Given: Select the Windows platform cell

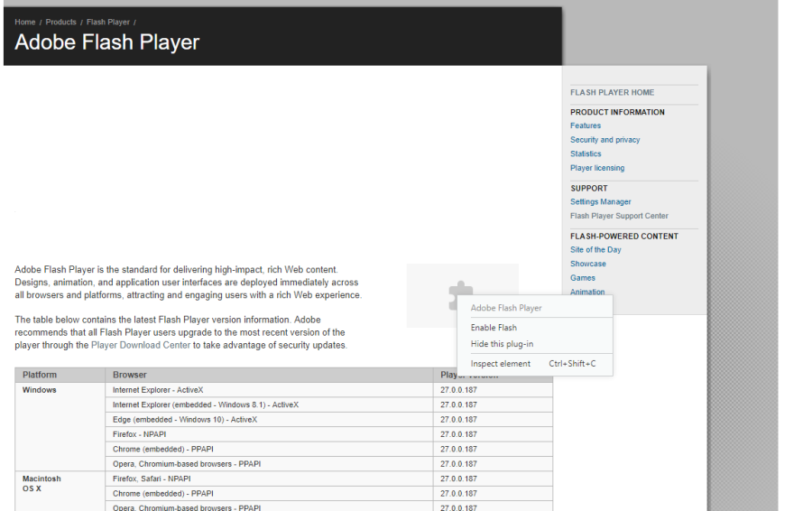Looking at the screenshot, I should tap(60, 426).
